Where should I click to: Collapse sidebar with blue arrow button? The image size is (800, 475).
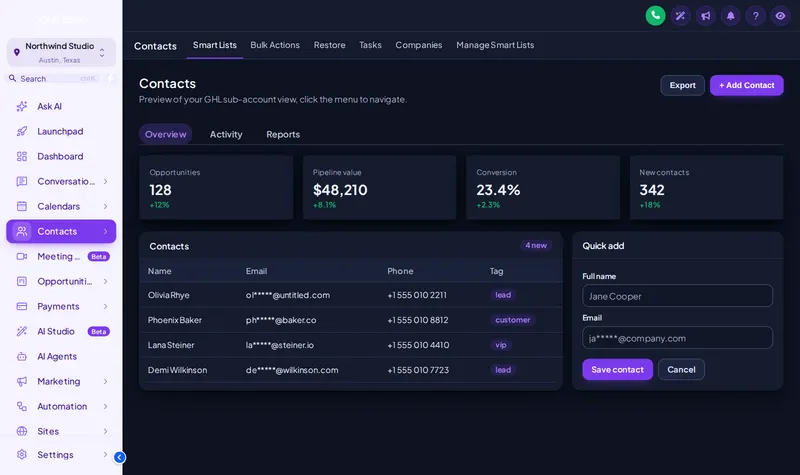pyautogui.click(x=119, y=457)
